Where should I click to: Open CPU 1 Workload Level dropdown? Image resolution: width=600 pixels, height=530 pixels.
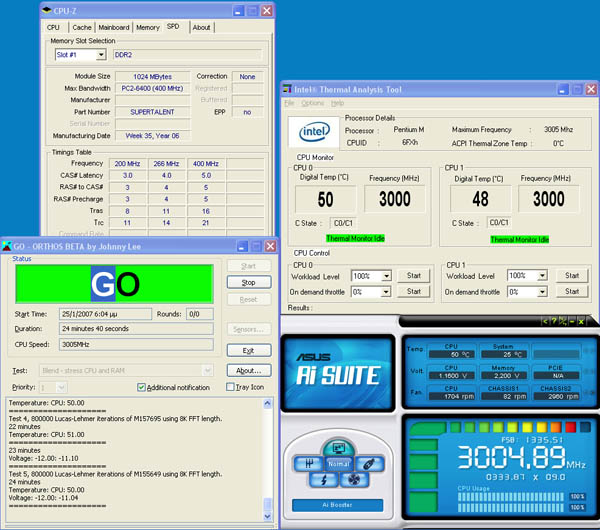(542, 276)
